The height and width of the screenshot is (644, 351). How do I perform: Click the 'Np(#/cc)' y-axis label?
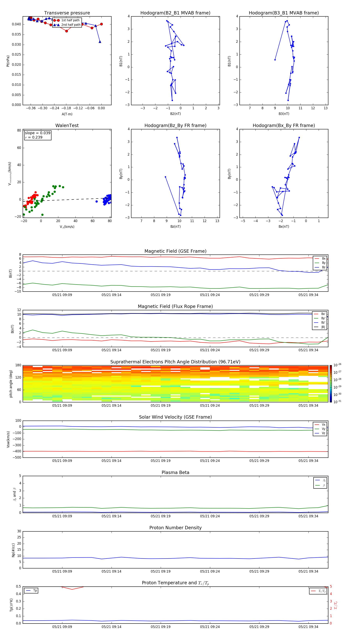pos(13,550)
